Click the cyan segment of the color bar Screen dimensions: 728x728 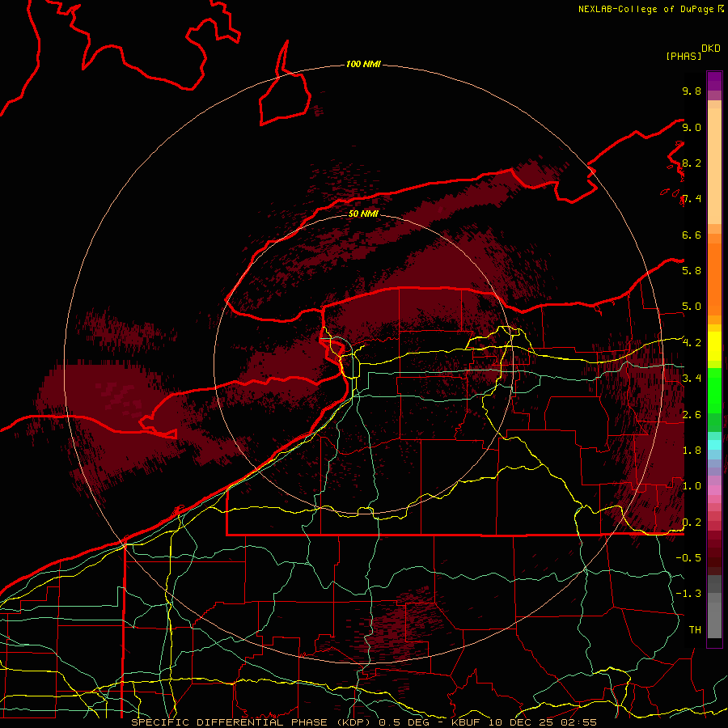(714, 445)
